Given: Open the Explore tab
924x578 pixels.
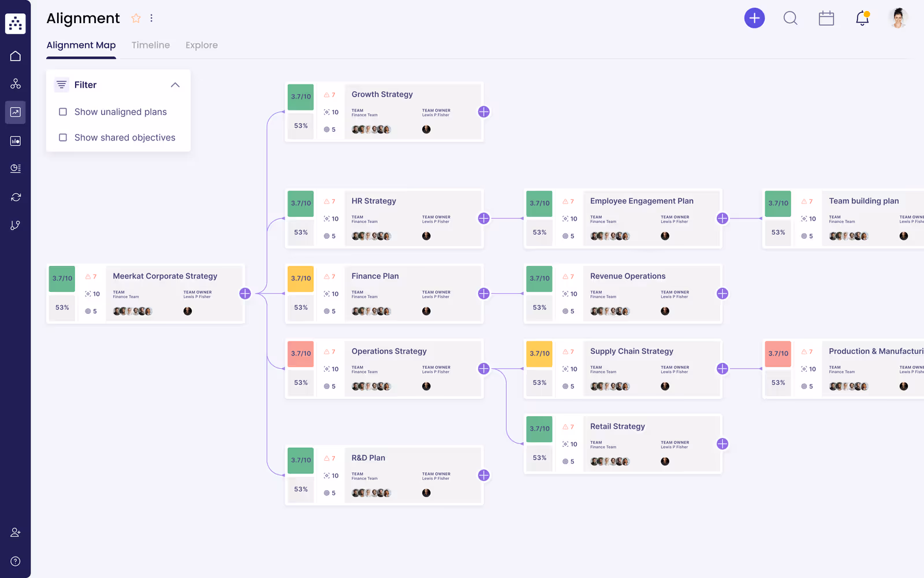Looking at the screenshot, I should (202, 45).
